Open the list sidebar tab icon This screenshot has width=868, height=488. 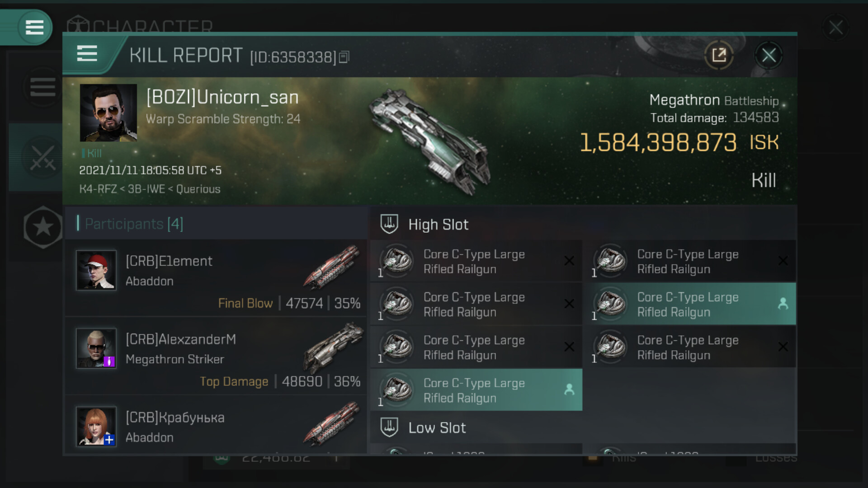(x=42, y=87)
